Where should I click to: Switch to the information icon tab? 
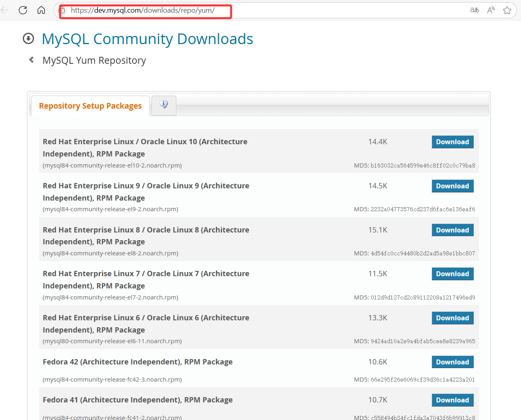coord(164,105)
